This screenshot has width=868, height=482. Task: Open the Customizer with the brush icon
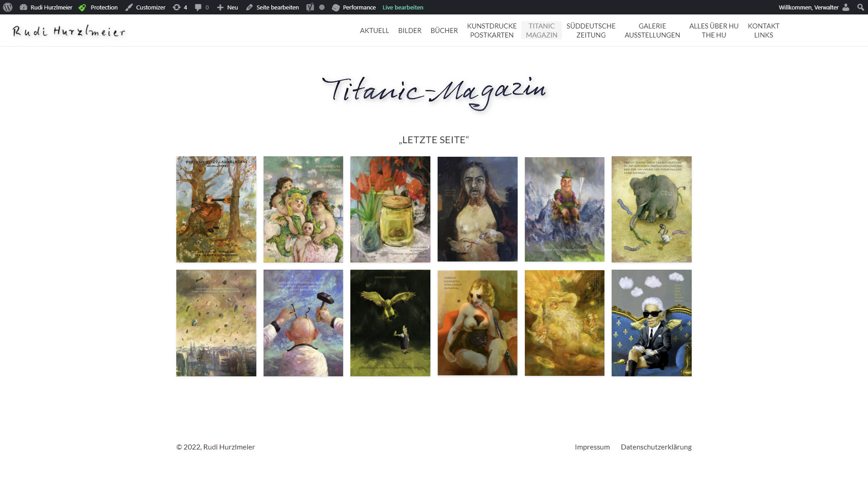pyautogui.click(x=130, y=7)
